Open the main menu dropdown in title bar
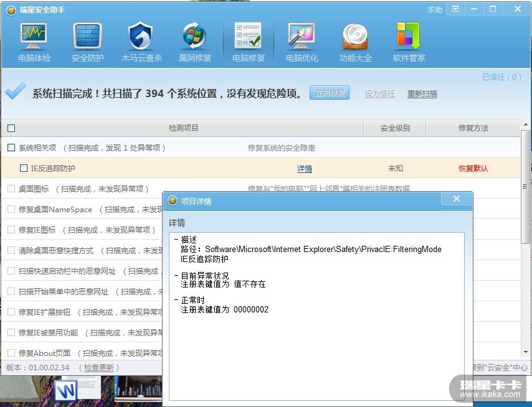Image resolution: width=532 pixels, height=407 pixels. [455, 9]
